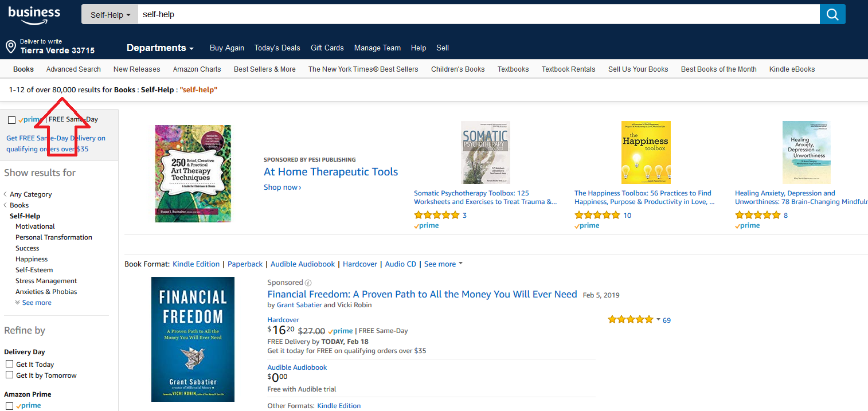Filter by Kindle Edition book format
This screenshot has width=868, height=411.
(x=196, y=264)
